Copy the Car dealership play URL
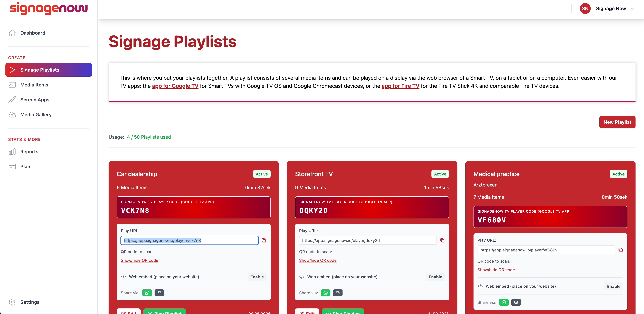Screen dimensions: 644x314 (x=264, y=240)
